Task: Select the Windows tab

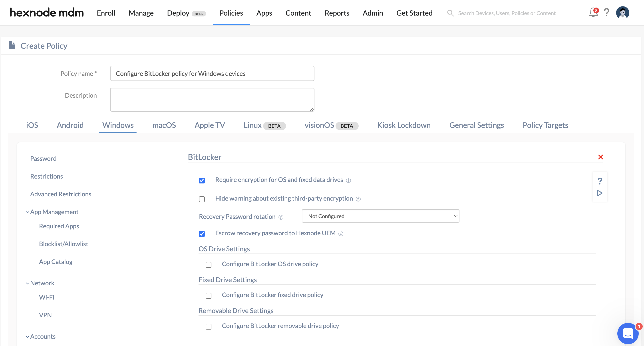Action: pyautogui.click(x=118, y=125)
